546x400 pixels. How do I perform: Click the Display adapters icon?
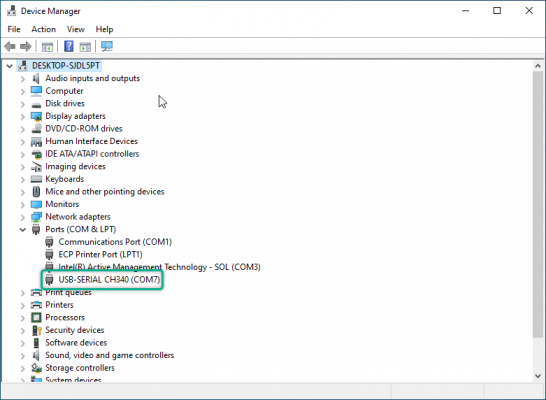pyautogui.click(x=36, y=116)
